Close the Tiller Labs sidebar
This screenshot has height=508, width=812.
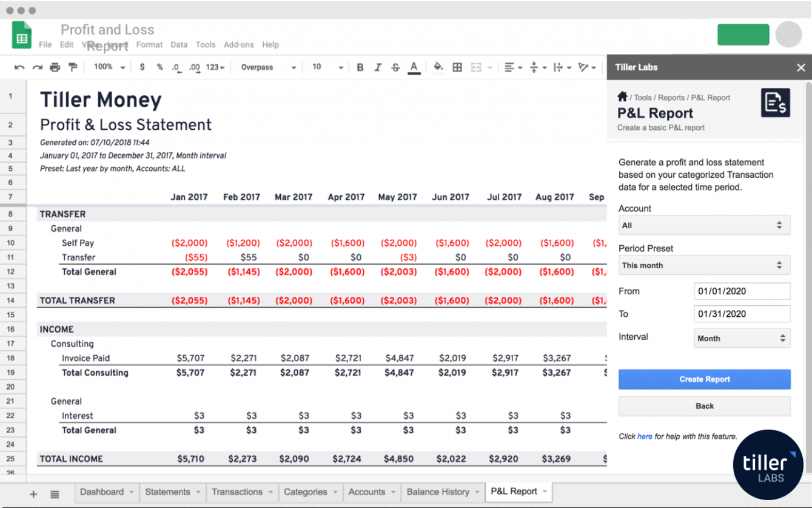pyautogui.click(x=800, y=67)
